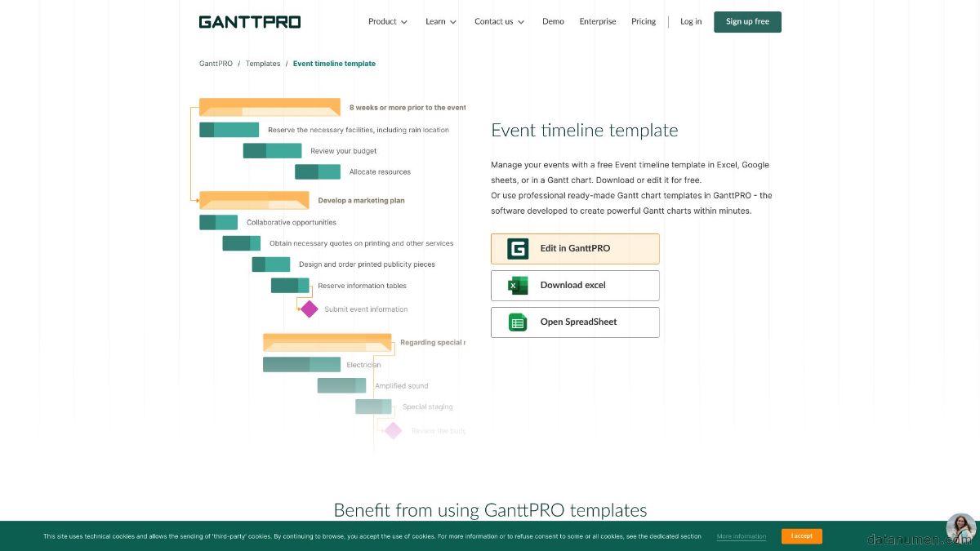The height and width of the screenshot is (551, 980).
Task: Go to the Demo page
Action: point(553,22)
